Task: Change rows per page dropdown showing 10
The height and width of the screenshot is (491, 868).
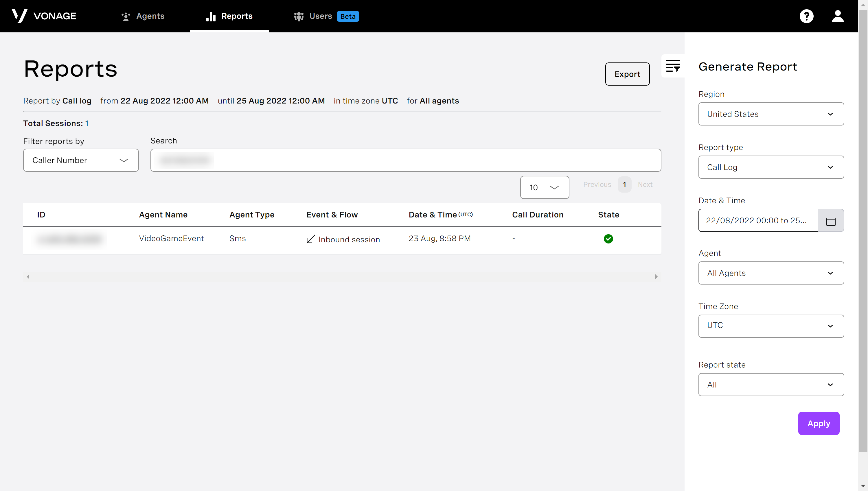Action: coord(545,187)
